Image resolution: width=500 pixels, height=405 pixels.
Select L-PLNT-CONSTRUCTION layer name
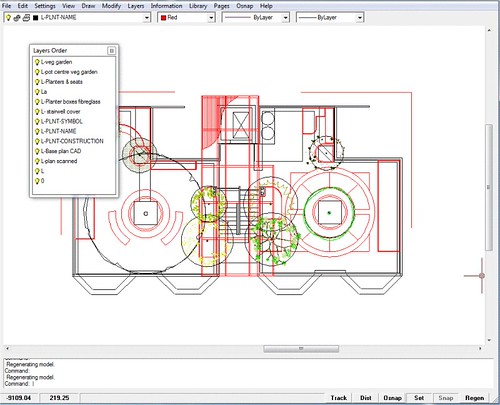[72, 141]
